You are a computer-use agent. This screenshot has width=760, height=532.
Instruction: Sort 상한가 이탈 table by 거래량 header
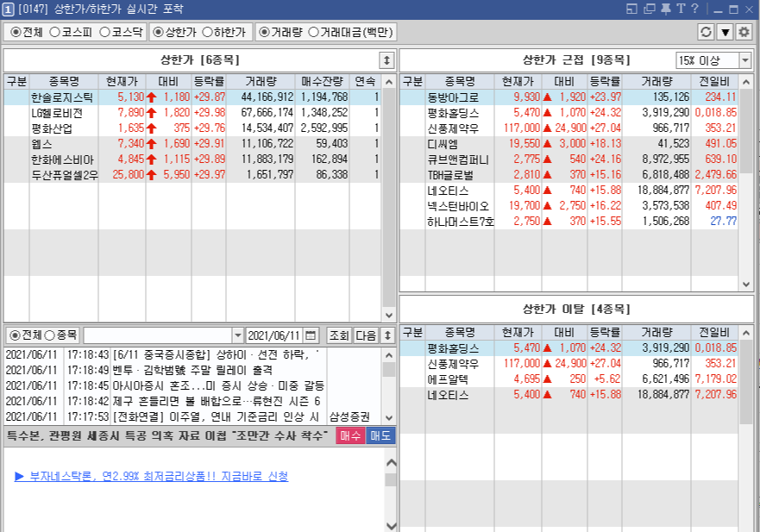(656, 332)
